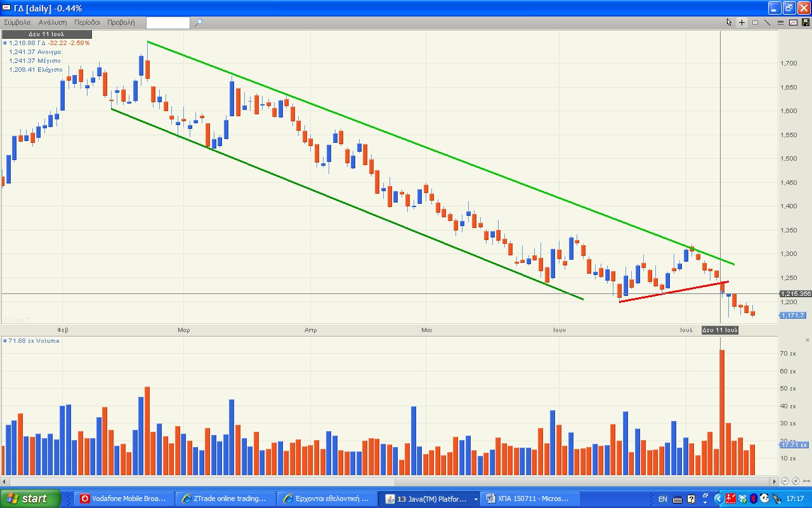Select the arrow pointer tool
Screen dimensions: 812x508
point(730,22)
